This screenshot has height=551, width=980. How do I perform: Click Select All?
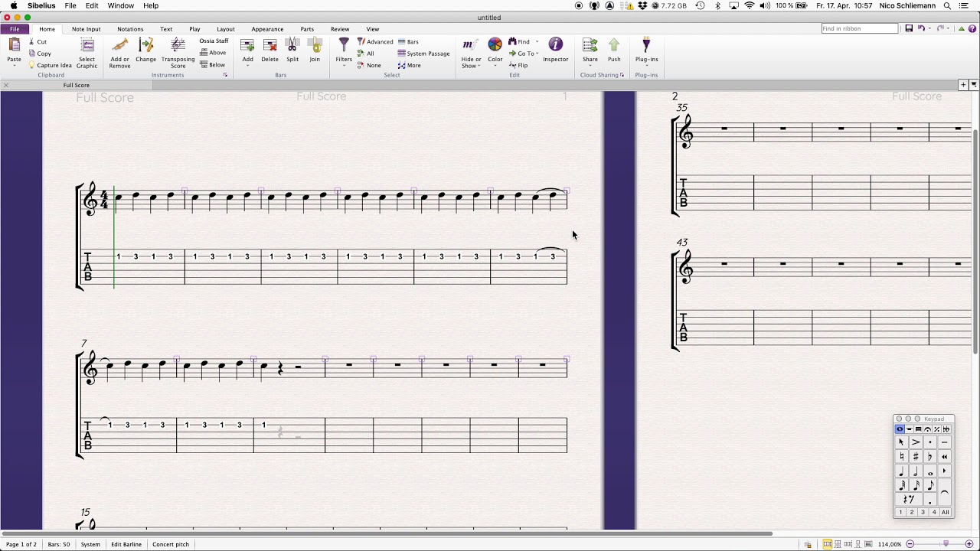point(366,54)
